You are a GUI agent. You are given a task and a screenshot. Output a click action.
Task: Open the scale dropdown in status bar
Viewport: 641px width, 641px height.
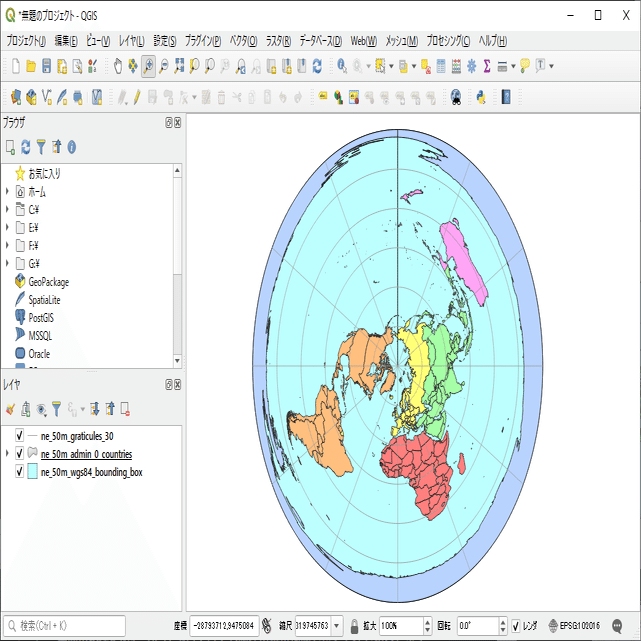pos(337,626)
